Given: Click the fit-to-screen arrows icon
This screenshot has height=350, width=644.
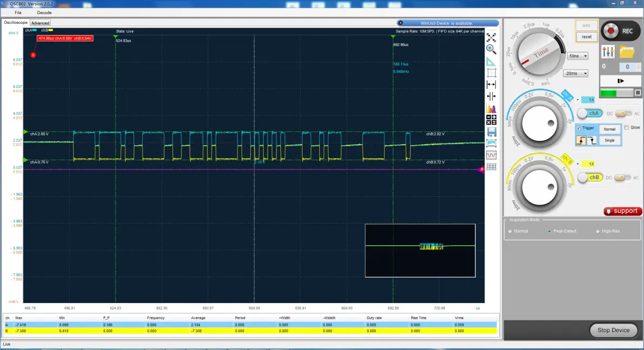Looking at the screenshot, I should (491, 38).
